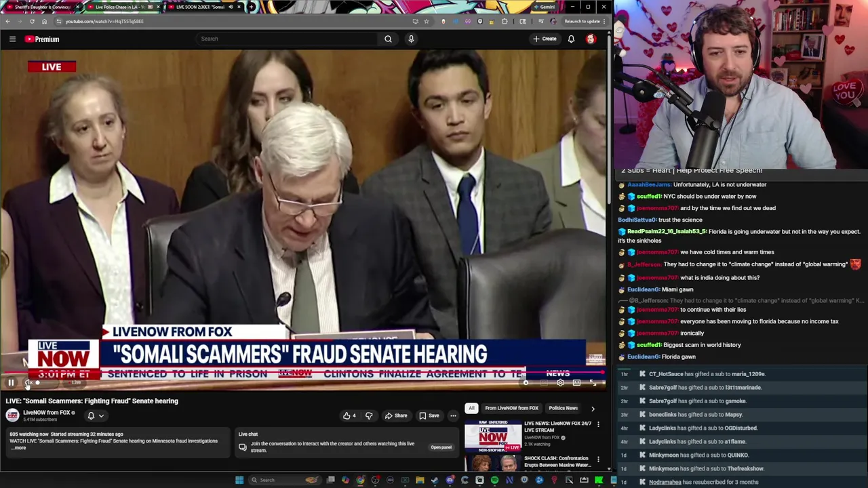Viewport: 868px width, 488px height.
Task: Open the LiveNOW from FOX channel avatar
Action: (x=12, y=415)
